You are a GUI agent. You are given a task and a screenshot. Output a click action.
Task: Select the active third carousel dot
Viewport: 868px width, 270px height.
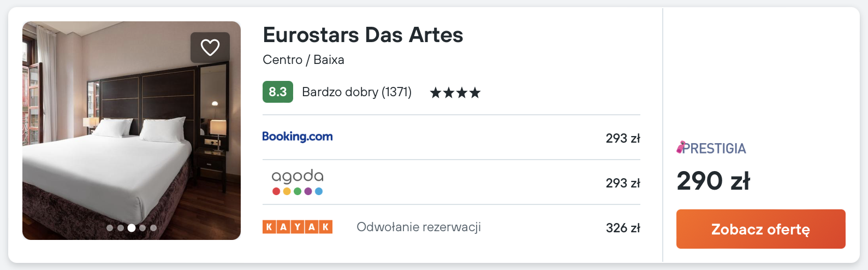point(132,228)
